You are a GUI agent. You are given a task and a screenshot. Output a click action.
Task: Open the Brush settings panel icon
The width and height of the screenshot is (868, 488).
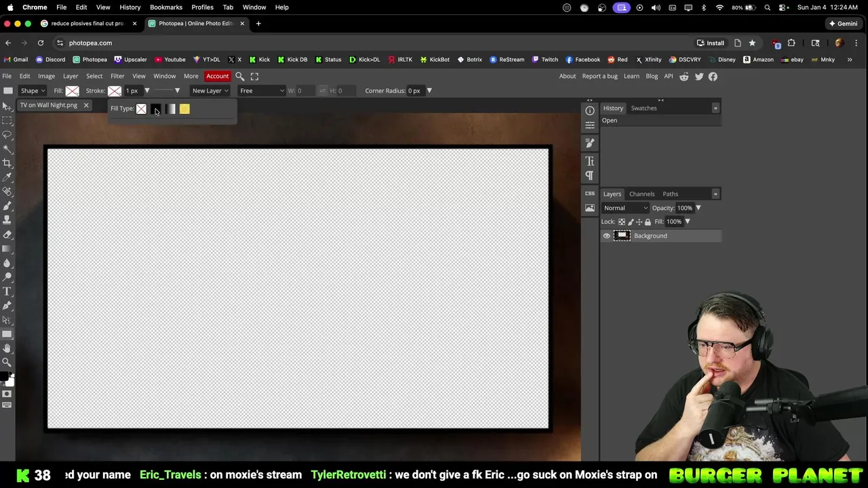coord(590,143)
